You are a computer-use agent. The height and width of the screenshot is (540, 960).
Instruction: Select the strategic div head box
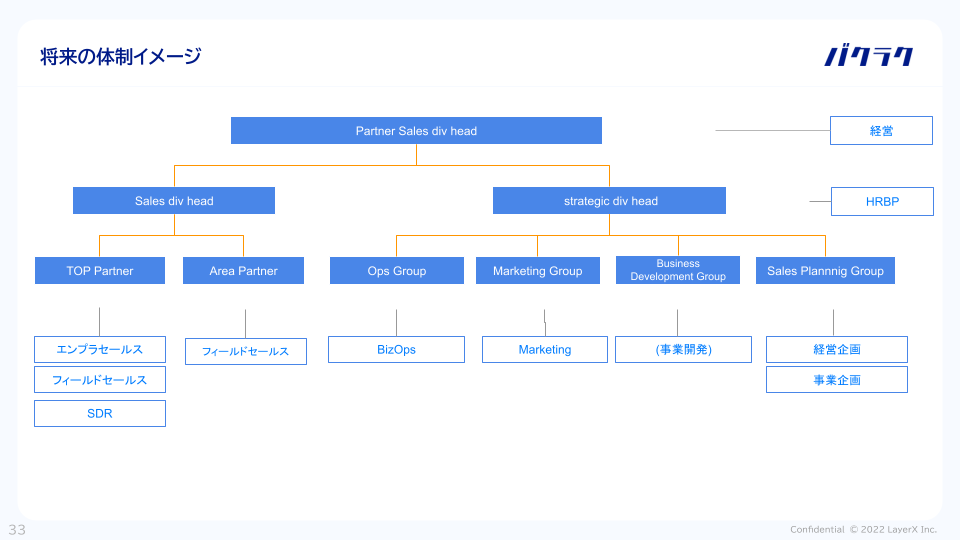609,201
